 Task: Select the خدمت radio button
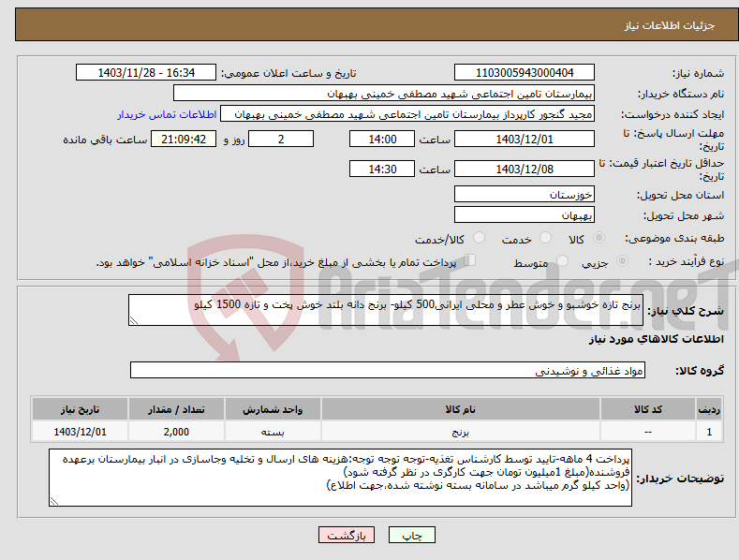(545, 238)
